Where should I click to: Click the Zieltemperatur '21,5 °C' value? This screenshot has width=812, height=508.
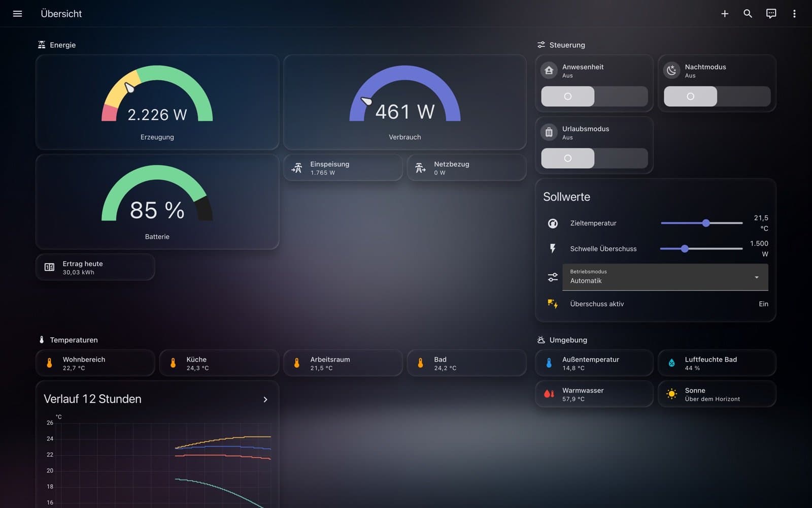(x=761, y=223)
